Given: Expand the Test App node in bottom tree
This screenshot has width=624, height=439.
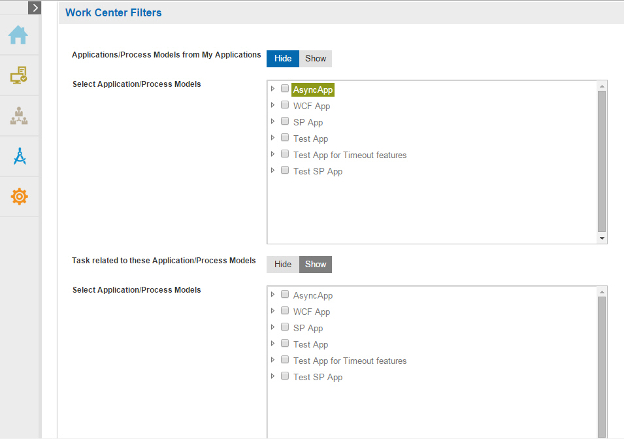Looking at the screenshot, I should pos(273,343).
